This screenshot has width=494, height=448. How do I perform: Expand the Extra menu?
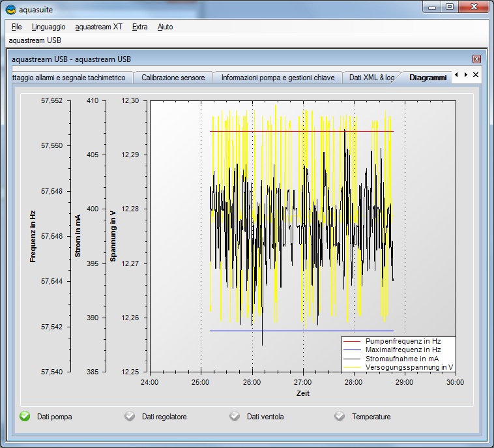click(139, 27)
